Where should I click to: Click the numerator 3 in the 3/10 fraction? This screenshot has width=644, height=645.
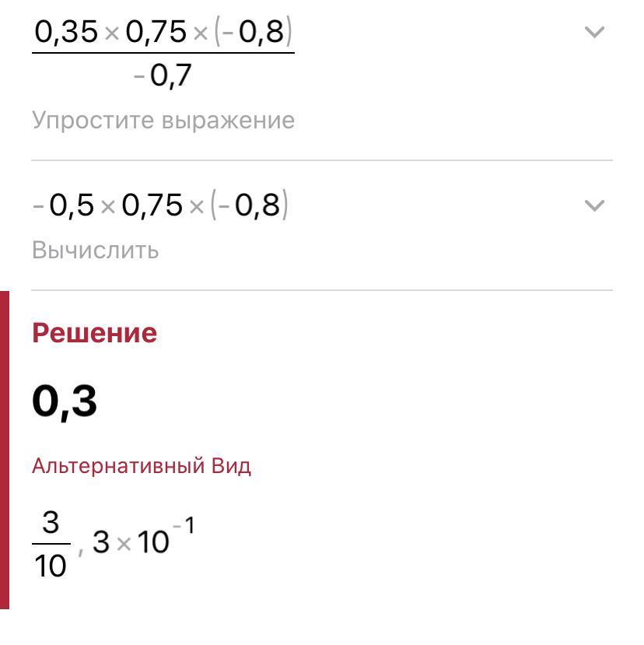click(51, 524)
